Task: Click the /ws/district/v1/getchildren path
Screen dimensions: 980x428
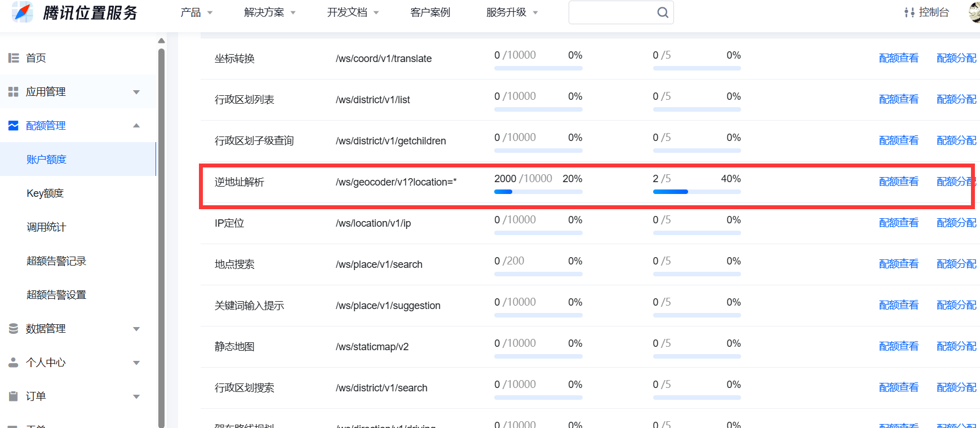Action: (x=391, y=141)
